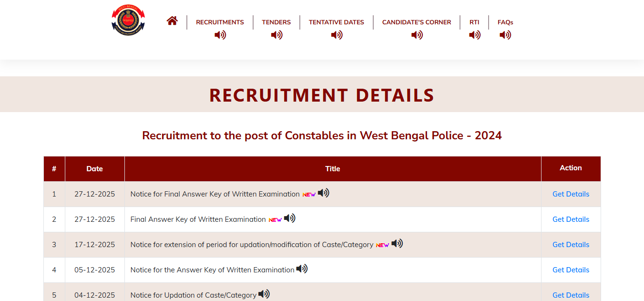Image resolution: width=644 pixels, height=301 pixels.
Task: Open the FAQs page
Action: click(x=505, y=22)
